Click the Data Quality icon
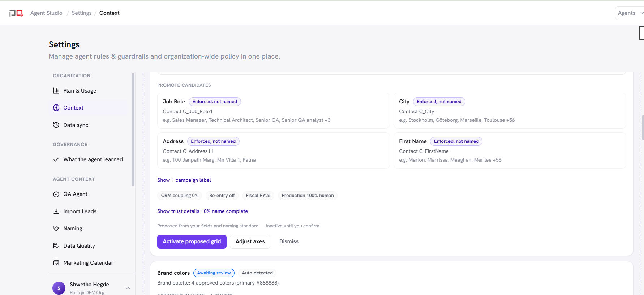The image size is (644, 295). [56, 246]
